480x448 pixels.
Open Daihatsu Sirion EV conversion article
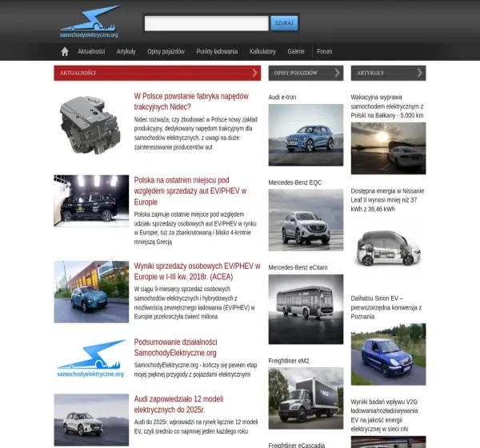[x=386, y=307]
